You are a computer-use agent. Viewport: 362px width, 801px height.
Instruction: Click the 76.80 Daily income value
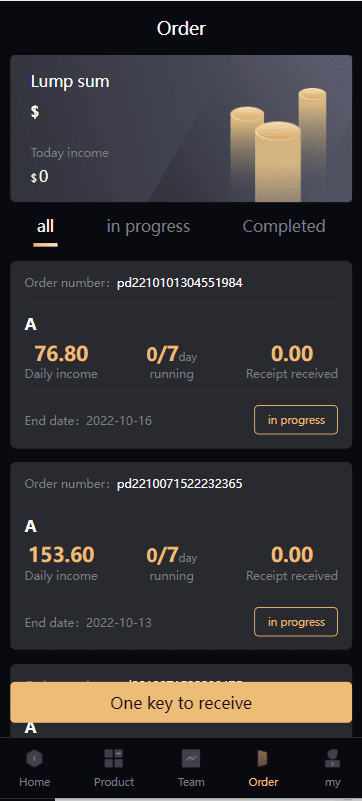point(61,354)
